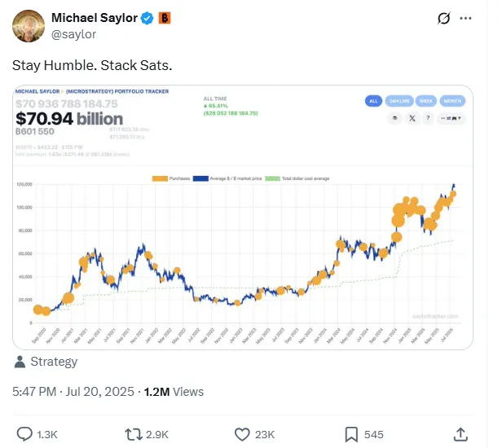Click the orange Purchases legend swatch
The width and height of the screenshot is (498, 448).
click(159, 178)
